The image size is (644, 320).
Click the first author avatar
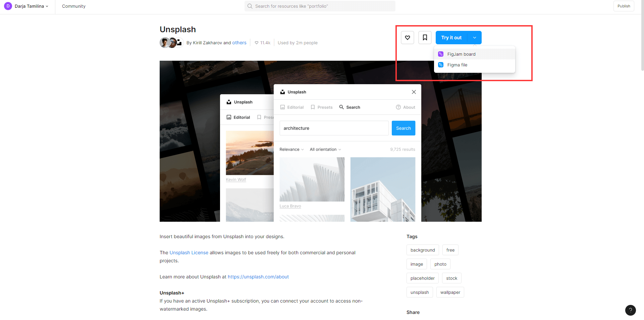click(x=164, y=43)
